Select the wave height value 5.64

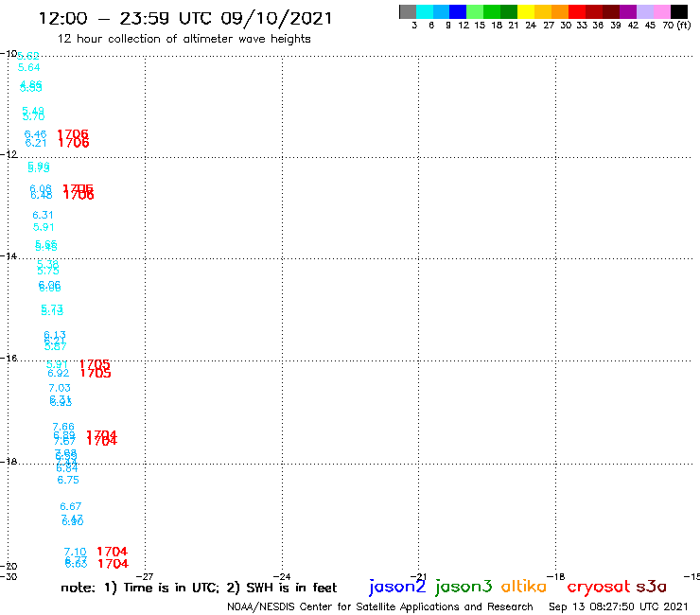pyautogui.click(x=28, y=67)
